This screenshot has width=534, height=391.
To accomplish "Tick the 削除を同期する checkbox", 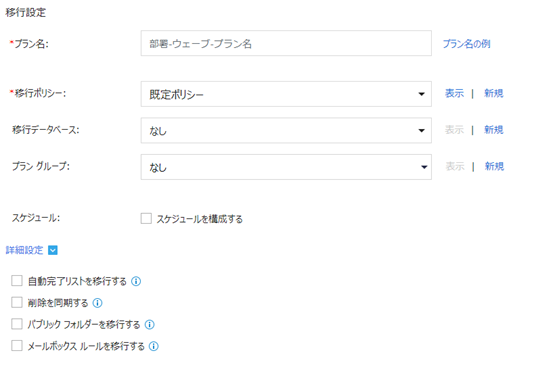I will (x=17, y=302).
